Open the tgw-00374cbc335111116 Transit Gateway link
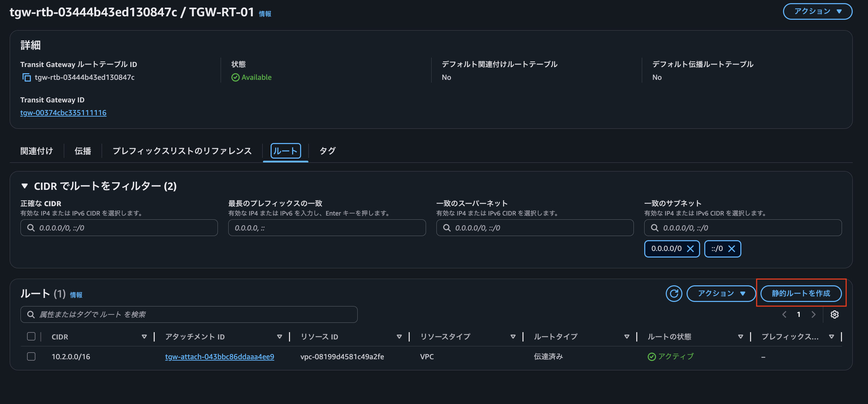 click(x=63, y=112)
